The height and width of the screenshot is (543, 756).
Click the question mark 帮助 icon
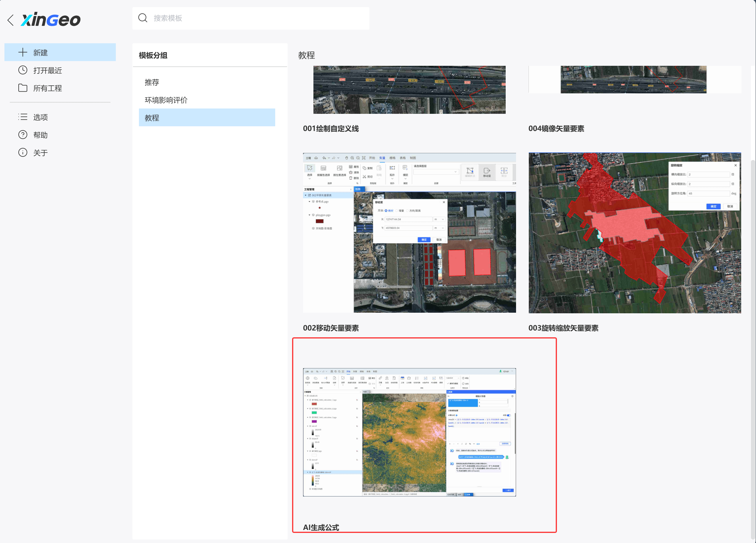(23, 135)
